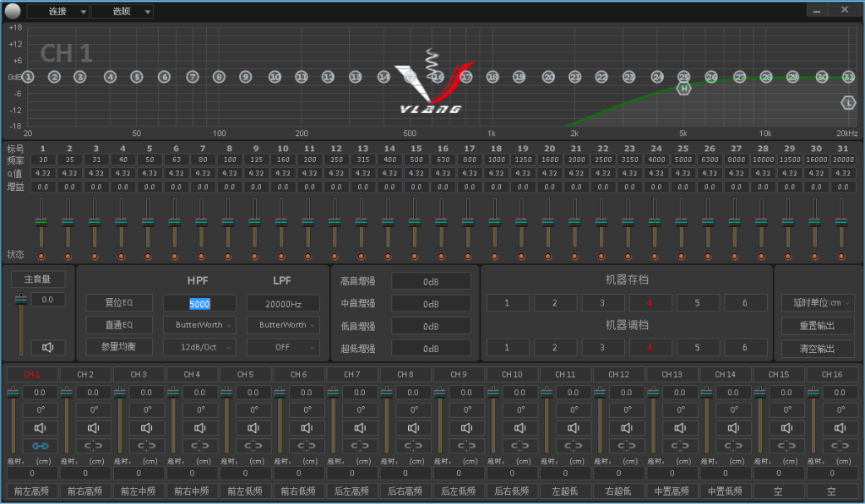Mute channel CH 1 speaker icon

click(x=40, y=428)
